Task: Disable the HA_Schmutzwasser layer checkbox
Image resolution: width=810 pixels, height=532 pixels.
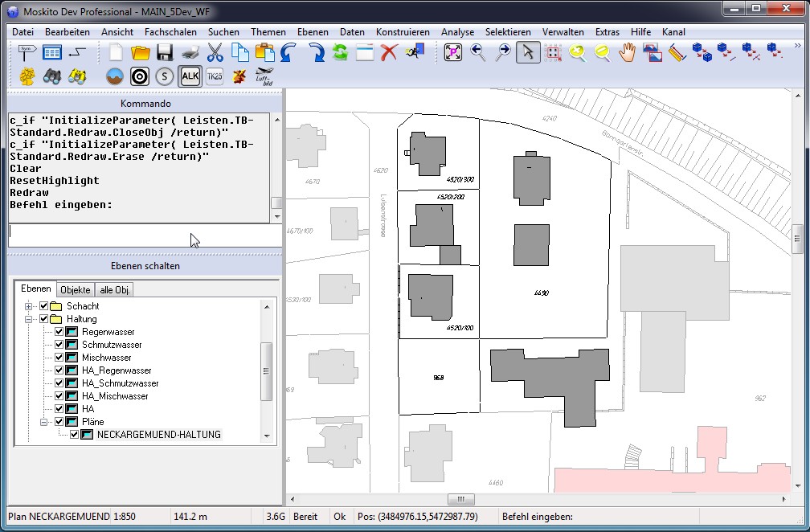Action: point(59,383)
